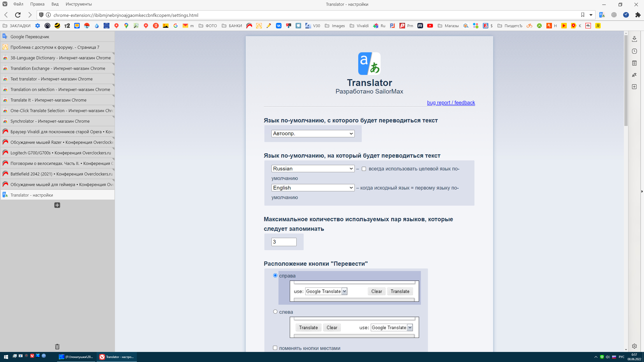Click the language pairs number field
The height and width of the screenshot is (362, 644).
(284, 242)
